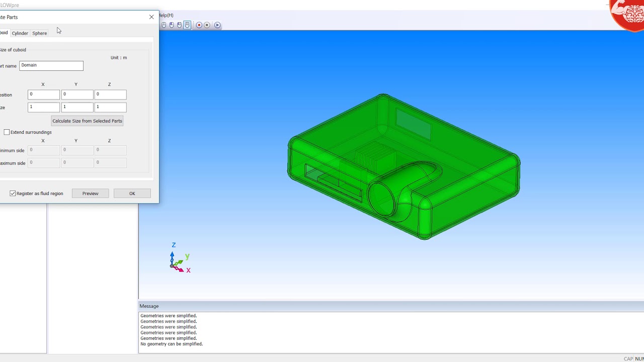The height and width of the screenshot is (362, 644).
Task: Click the Preview button
Action: pyautogui.click(x=90, y=194)
